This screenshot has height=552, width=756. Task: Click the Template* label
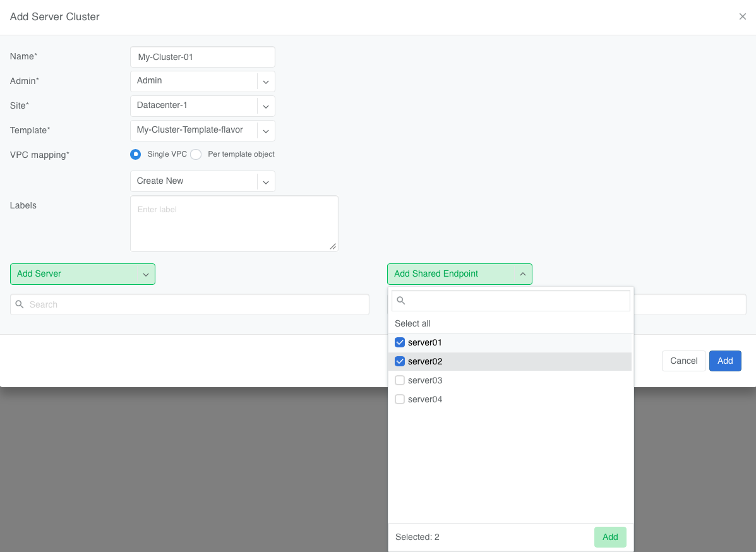(30, 130)
